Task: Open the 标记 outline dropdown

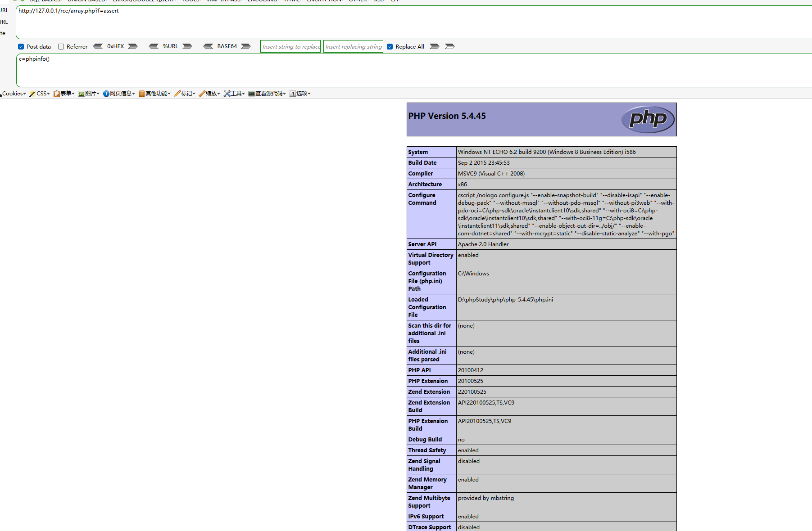Action: click(185, 94)
